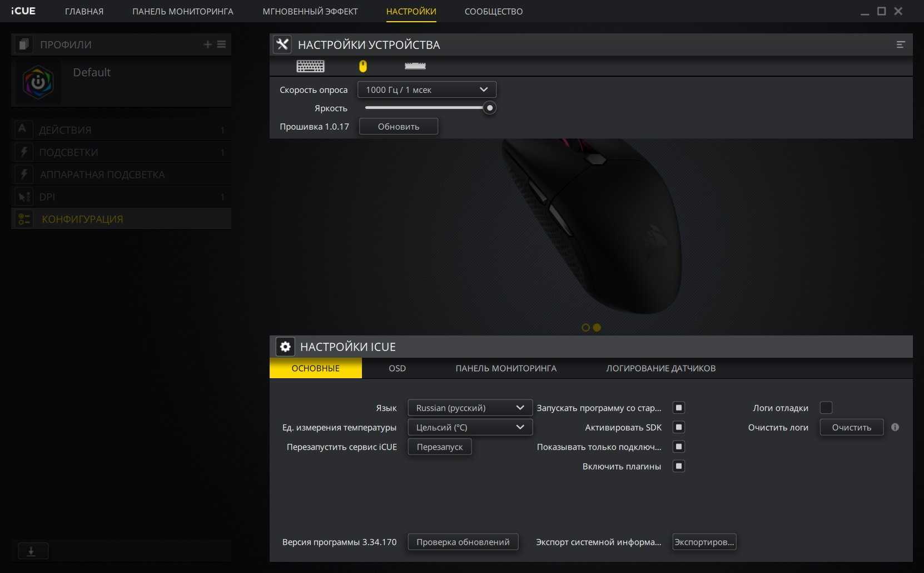Select the Default profile thumbnail

[x=38, y=82]
